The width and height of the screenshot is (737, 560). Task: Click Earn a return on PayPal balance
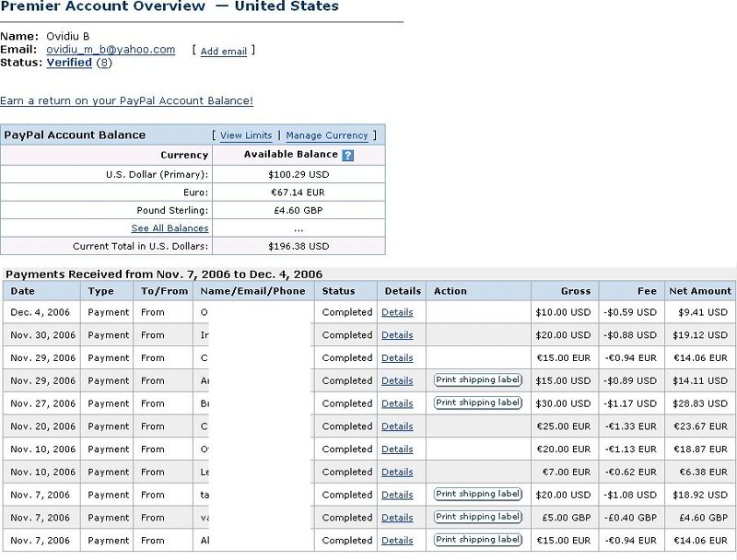click(126, 100)
